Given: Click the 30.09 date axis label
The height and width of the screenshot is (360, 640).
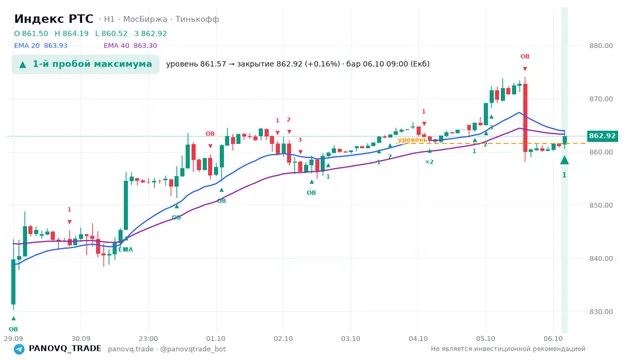Looking at the screenshot, I should (x=81, y=338).
